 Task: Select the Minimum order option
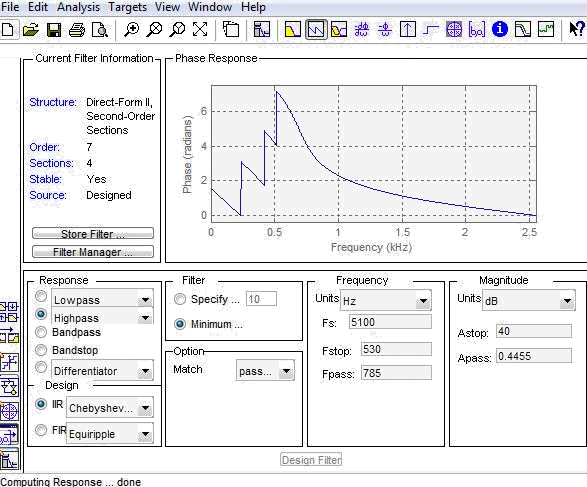pos(180,324)
